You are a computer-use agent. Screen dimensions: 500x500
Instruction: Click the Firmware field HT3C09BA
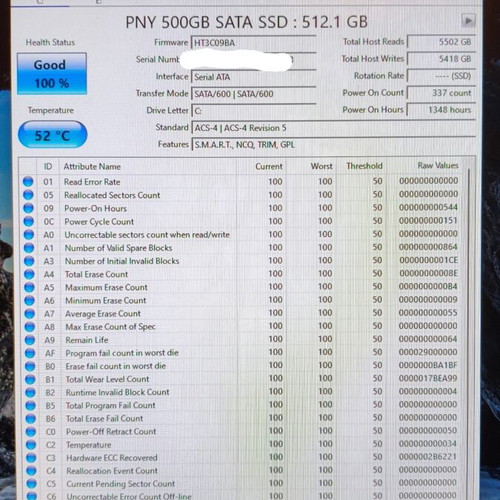tap(253, 43)
